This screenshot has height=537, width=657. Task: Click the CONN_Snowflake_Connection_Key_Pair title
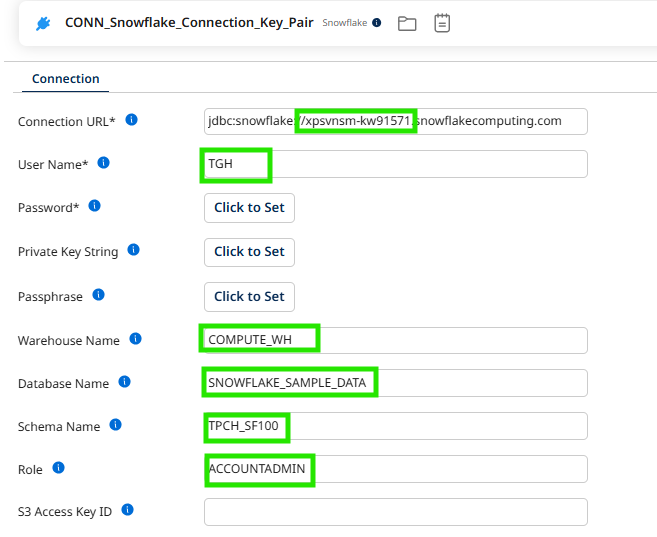[189, 23]
